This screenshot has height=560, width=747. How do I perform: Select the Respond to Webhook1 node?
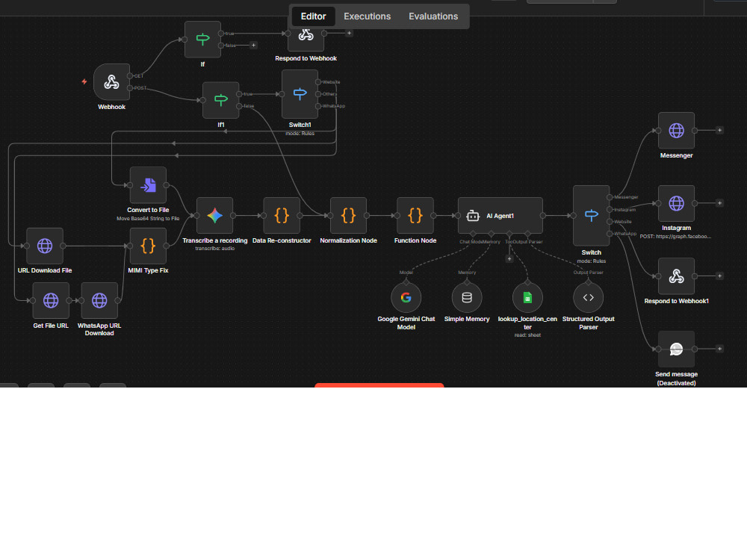(x=676, y=276)
